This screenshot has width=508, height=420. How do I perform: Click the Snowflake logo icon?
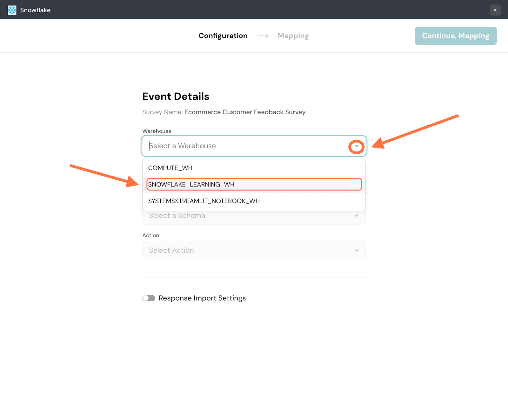pos(12,10)
